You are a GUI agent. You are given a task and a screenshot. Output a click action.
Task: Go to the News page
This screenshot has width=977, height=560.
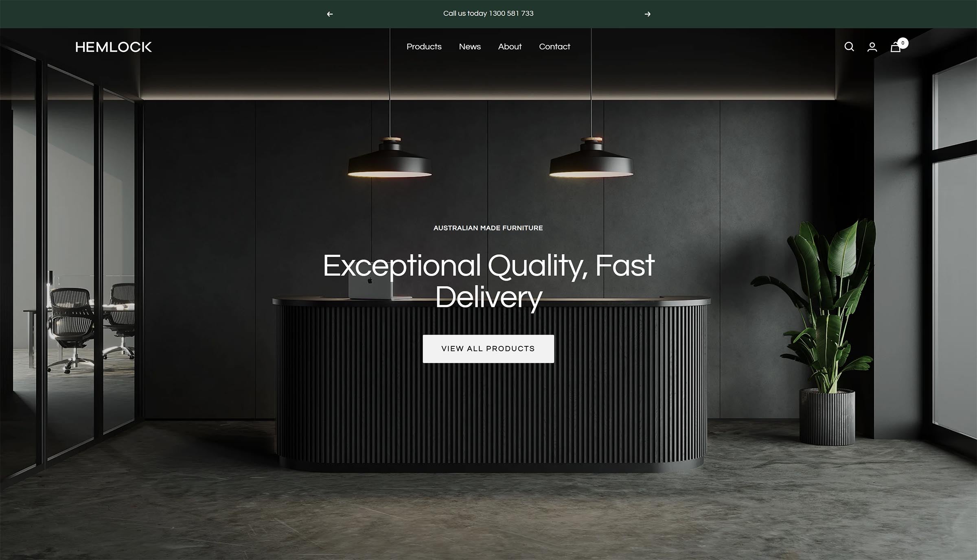[470, 46]
